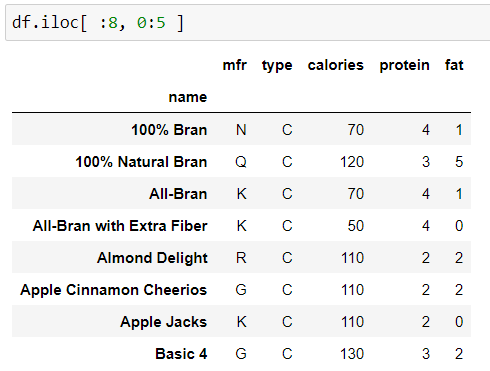Click the protein column header
Screen dimensions: 490x371
pyautogui.click(x=404, y=66)
